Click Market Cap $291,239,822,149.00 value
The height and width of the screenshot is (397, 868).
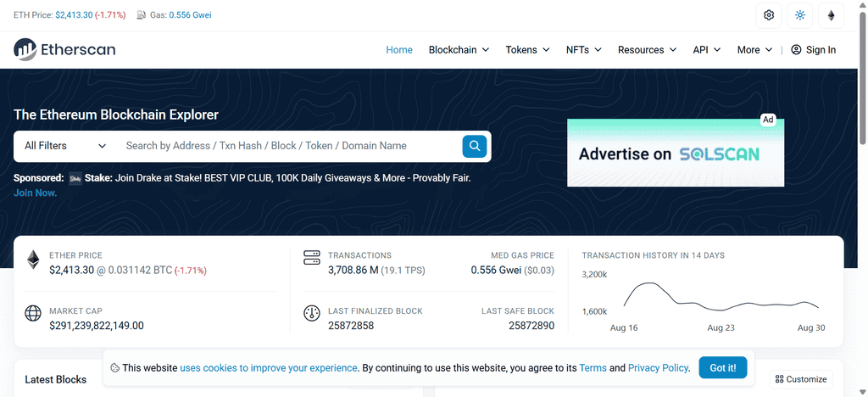[97, 326]
